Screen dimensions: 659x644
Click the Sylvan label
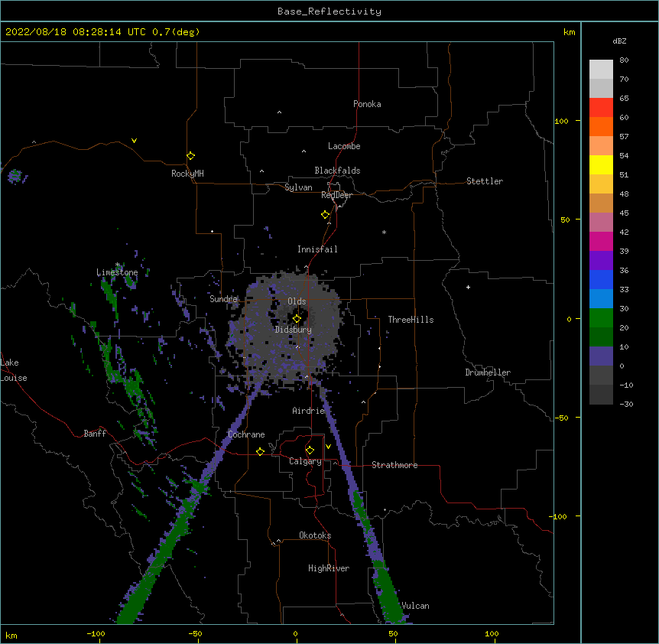[x=298, y=187]
